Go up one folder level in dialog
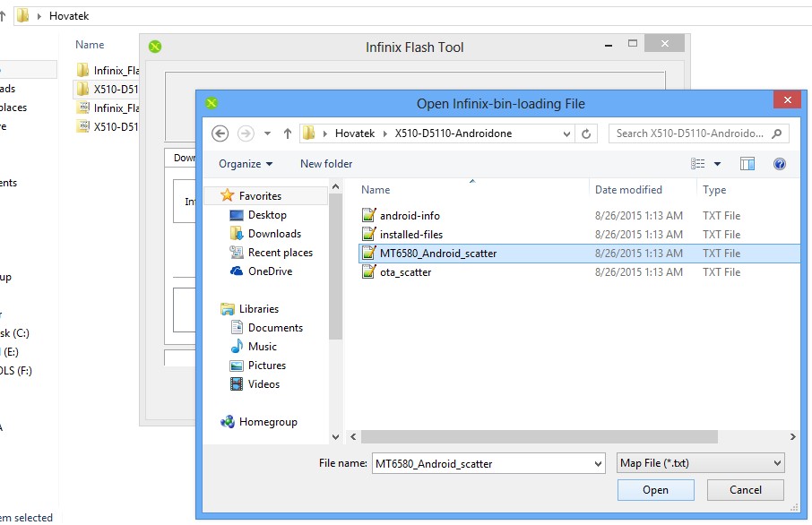This screenshot has height=525, width=812. point(288,133)
